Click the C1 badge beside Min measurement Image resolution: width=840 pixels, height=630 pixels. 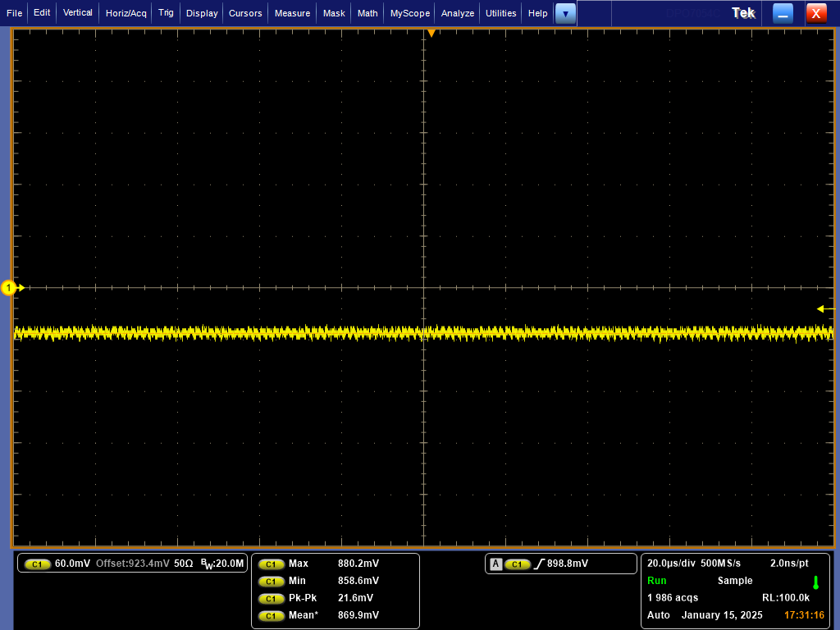[x=271, y=582]
